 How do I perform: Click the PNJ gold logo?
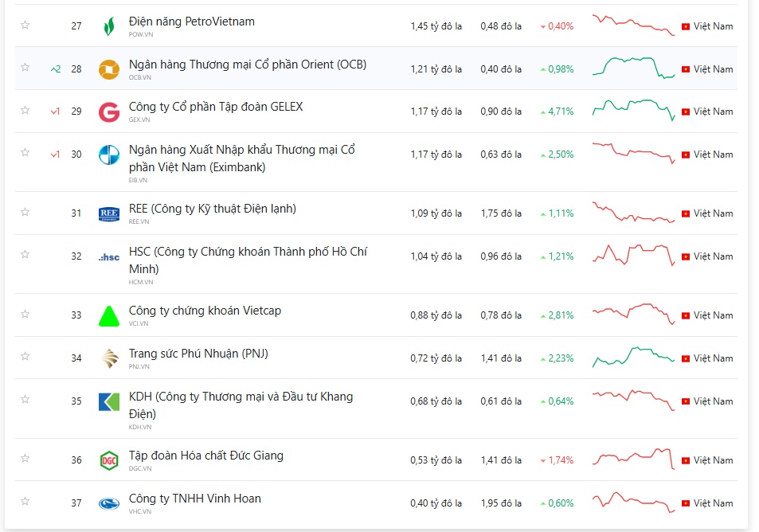point(110,358)
